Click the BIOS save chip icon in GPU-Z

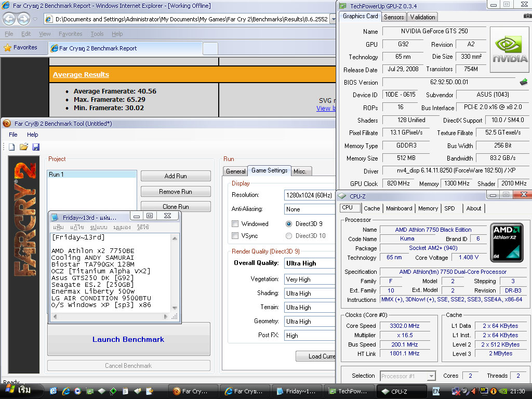click(x=524, y=82)
